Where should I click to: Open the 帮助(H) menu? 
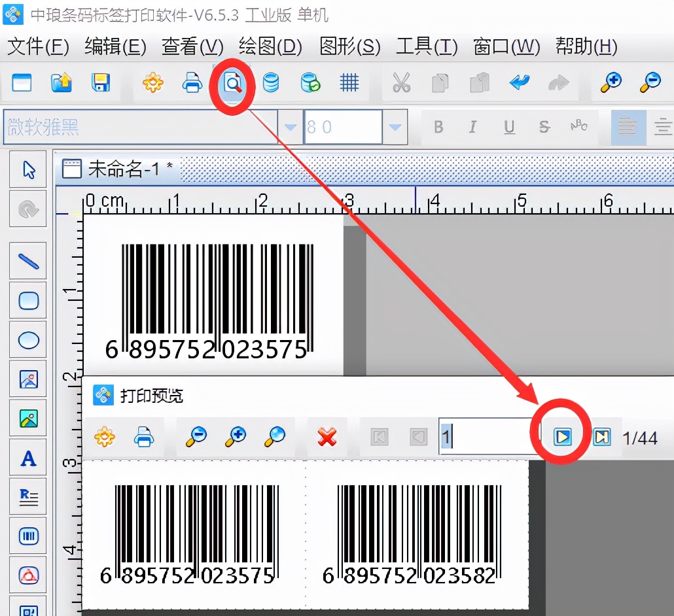(x=586, y=46)
